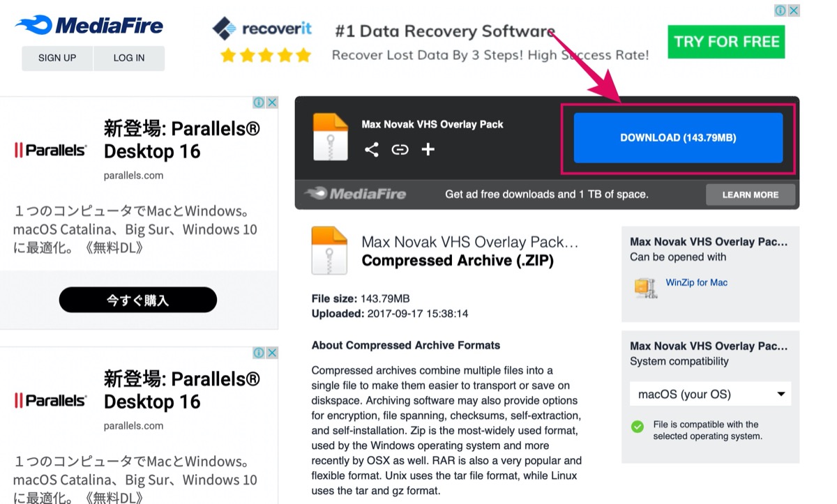
Task: Click the 今すぐ購入 button
Action: click(138, 300)
